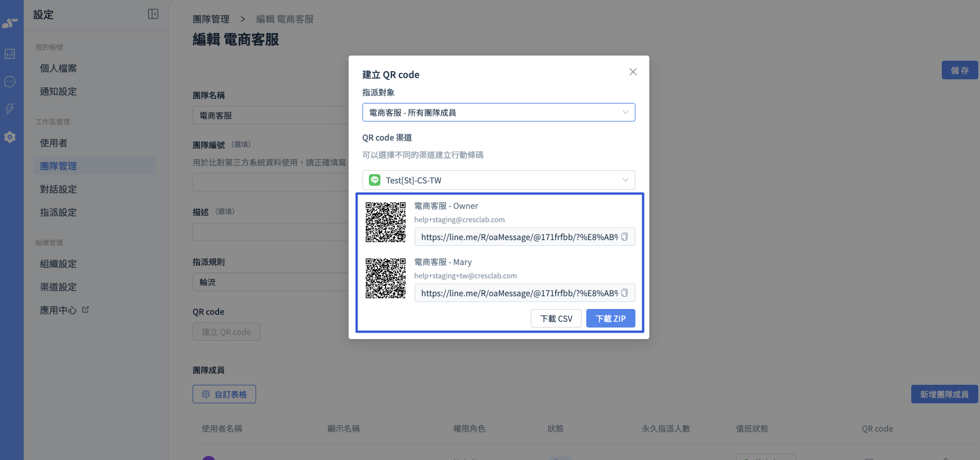Viewport: 980px width, 460px height.
Task: Click the 儲存 save button
Action: click(960, 70)
